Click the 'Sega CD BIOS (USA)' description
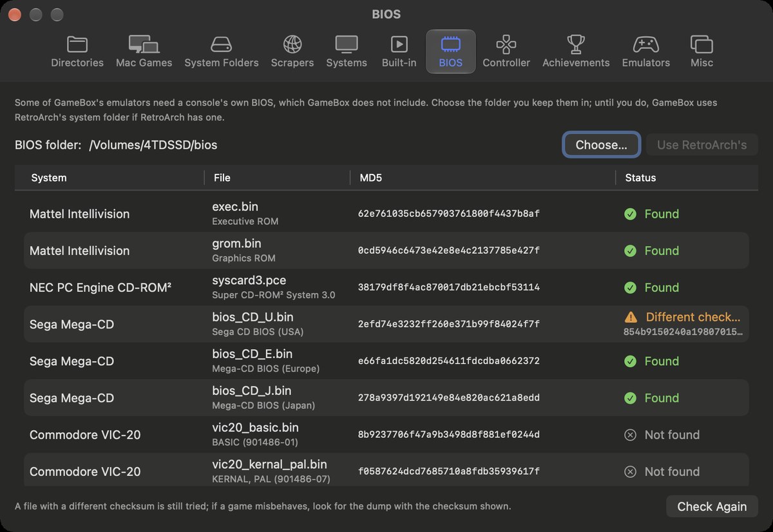773x532 pixels. click(x=258, y=332)
